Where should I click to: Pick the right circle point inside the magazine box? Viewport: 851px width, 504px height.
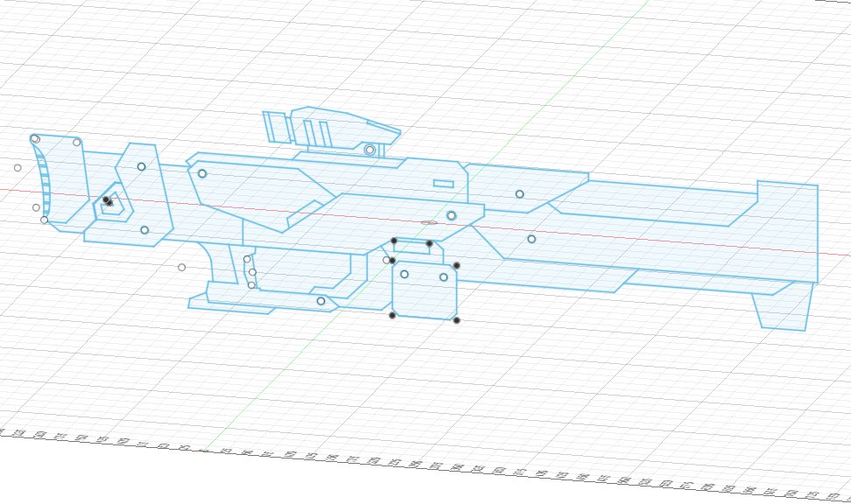pyautogui.click(x=443, y=277)
